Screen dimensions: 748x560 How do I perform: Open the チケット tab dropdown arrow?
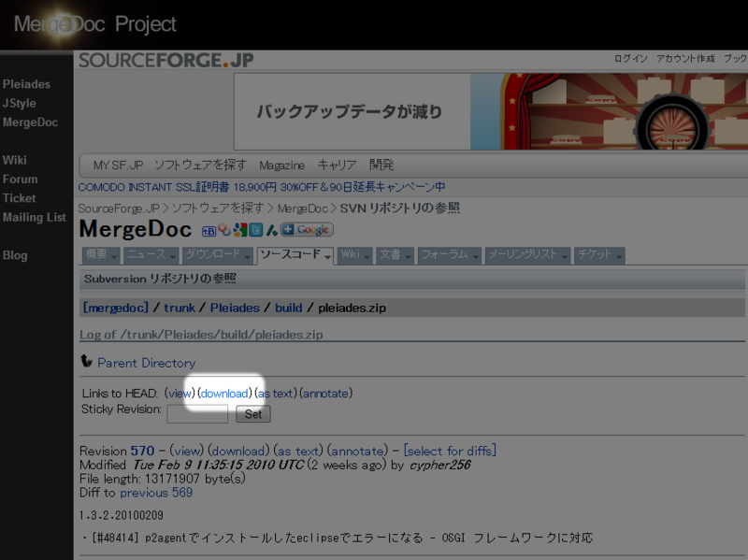click(x=619, y=258)
